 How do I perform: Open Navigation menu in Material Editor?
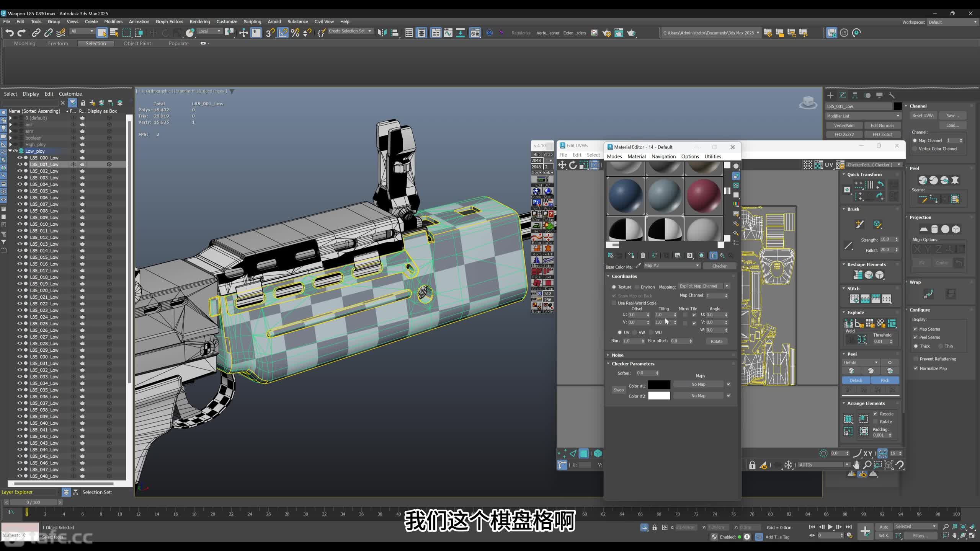point(663,156)
